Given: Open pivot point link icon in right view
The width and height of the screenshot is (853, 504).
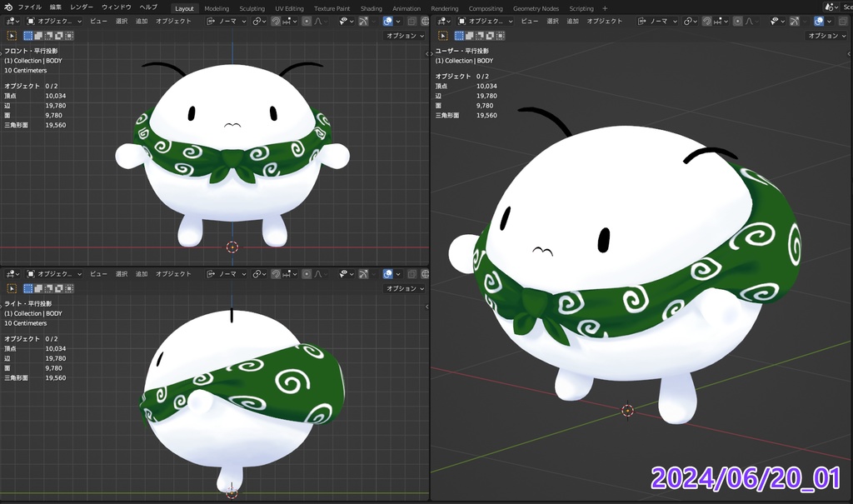Looking at the screenshot, I should [259, 274].
